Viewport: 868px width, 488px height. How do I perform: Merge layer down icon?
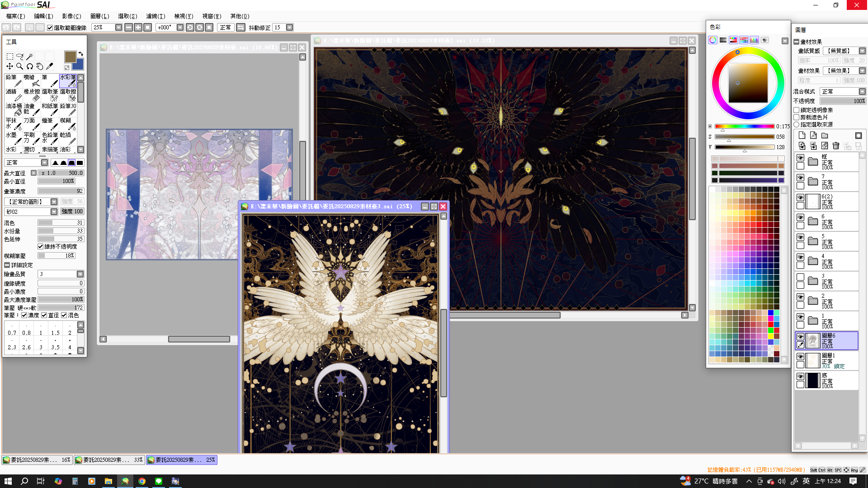click(802, 146)
